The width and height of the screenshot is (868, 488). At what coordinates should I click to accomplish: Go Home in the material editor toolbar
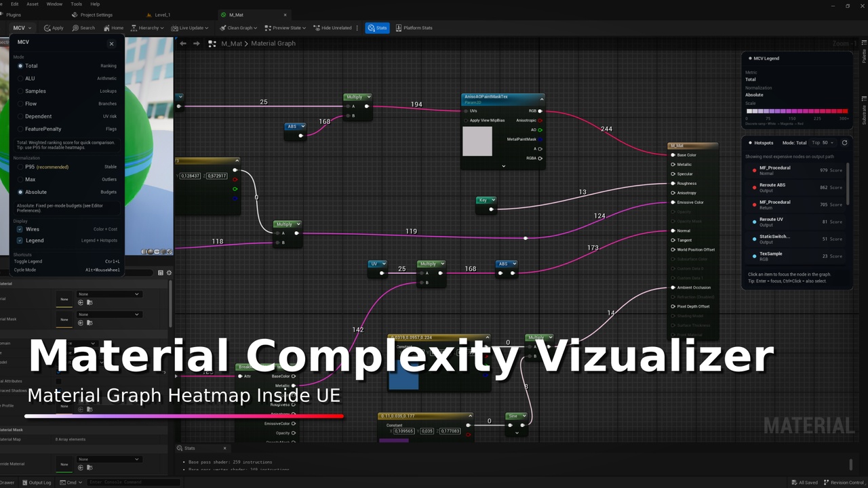pos(113,28)
